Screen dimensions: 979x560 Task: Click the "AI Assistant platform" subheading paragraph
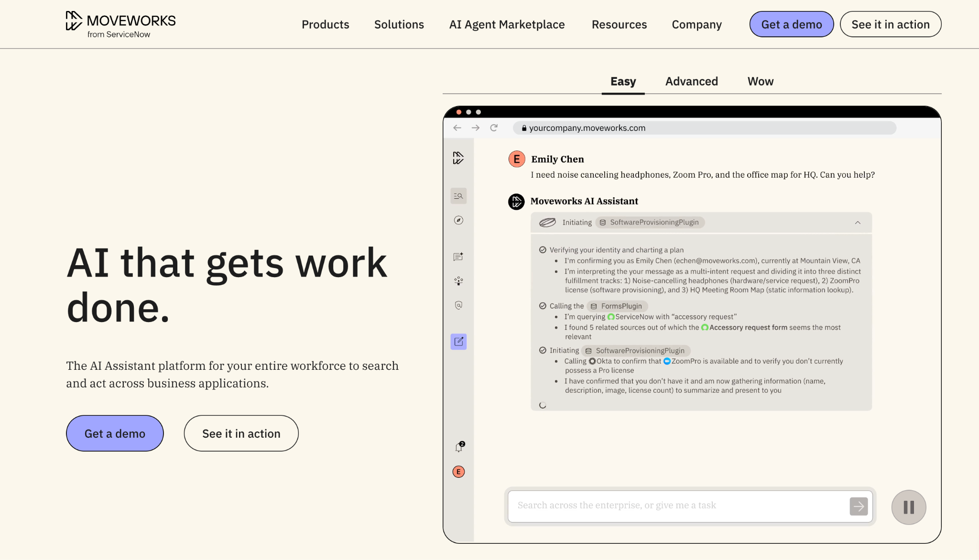232,375
